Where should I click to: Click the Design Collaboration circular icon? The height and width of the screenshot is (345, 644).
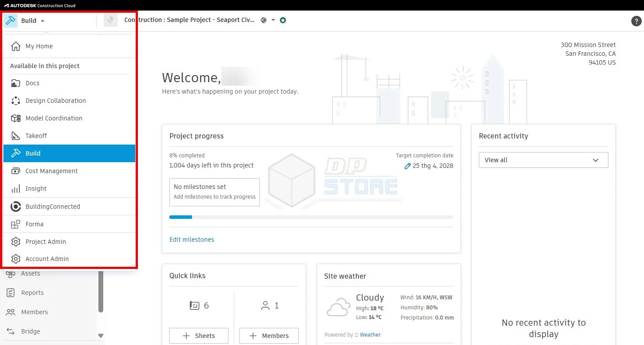tap(16, 101)
